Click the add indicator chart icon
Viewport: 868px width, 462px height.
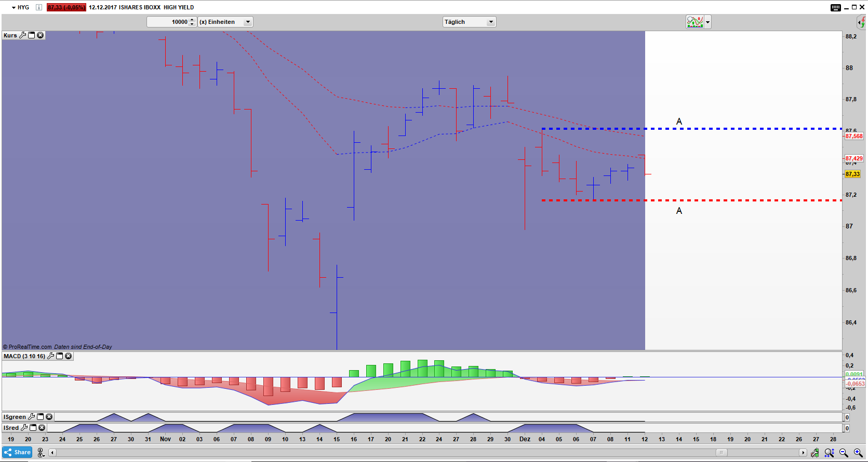[695, 22]
